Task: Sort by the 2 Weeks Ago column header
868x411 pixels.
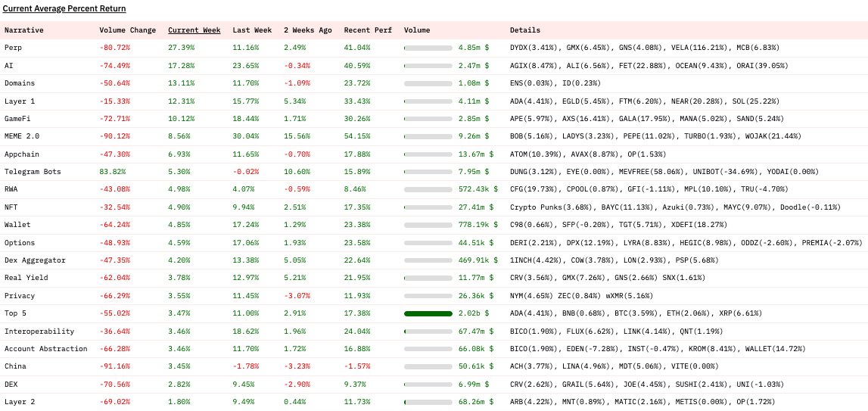Action: pyautogui.click(x=308, y=30)
